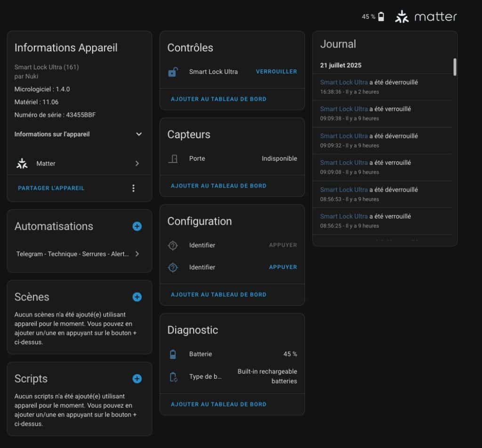The width and height of the screenshot is (482, 448).
Task: Click the Indisponible state value
Action: click(280, 158)
